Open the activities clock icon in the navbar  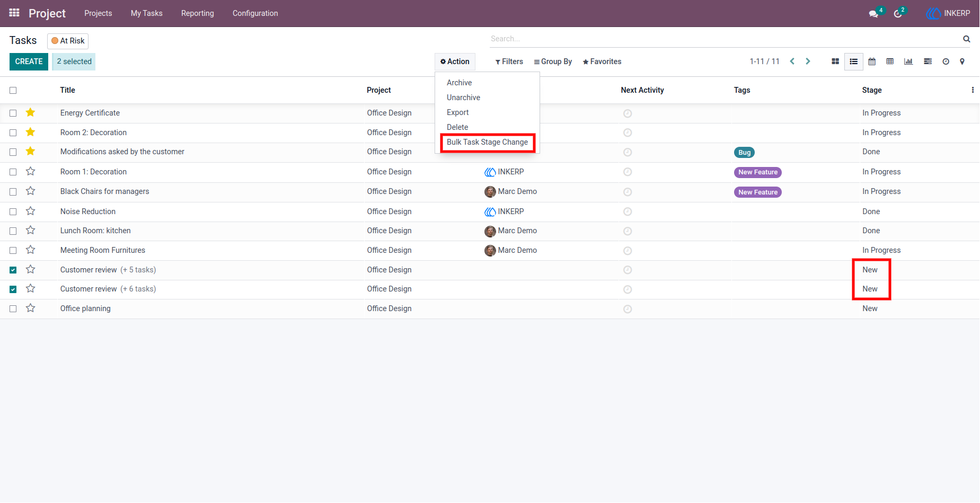coord(898,14)
